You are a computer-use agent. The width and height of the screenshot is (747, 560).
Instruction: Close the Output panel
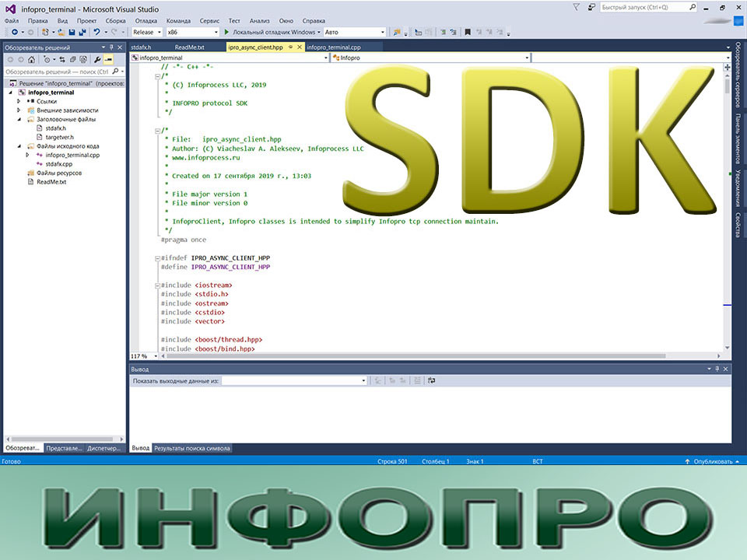tap(725, 369)
